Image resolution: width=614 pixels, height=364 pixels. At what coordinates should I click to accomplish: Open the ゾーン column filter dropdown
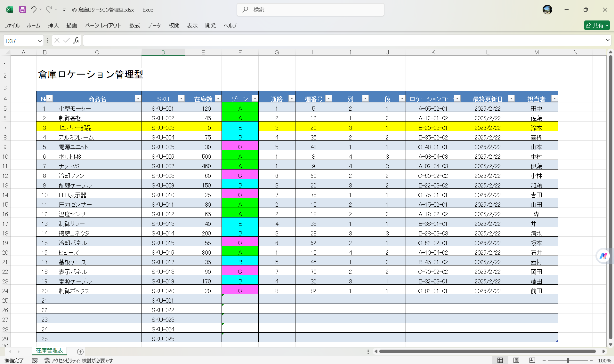[255, 98]
